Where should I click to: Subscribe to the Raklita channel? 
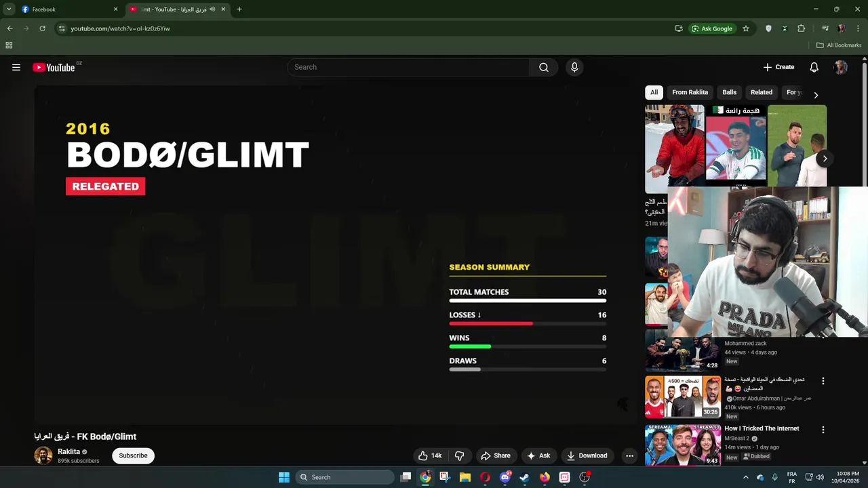pyautogui.click(x=133, y=455)
